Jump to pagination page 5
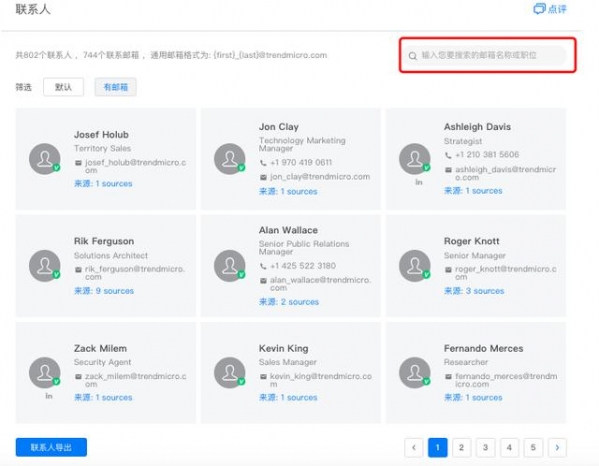Image resolution: width=599 pixels, height=466 pixels. [533, 447]
